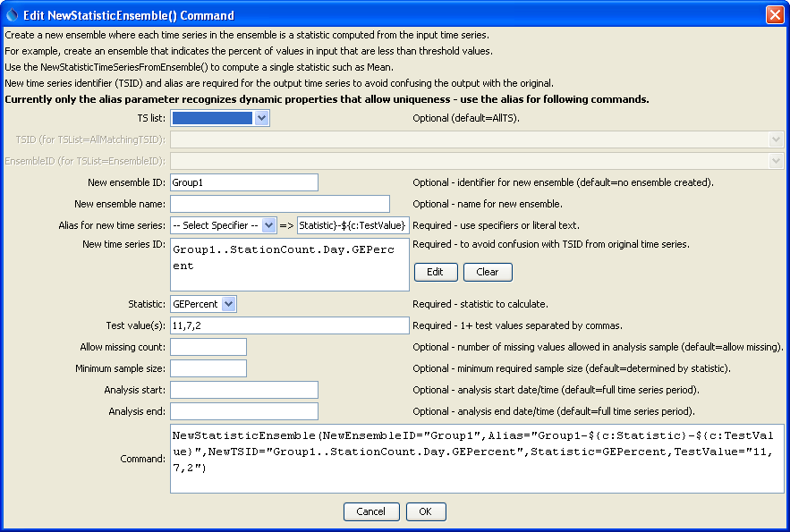Click the Analysis start field
The width and height of the screenshot is (790, 532).
click(244, 390)
